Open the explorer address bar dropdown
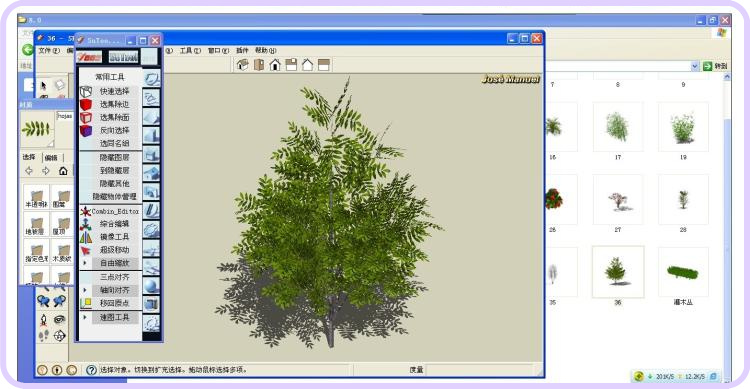Screen dimensions: 750x389 pos(695,67)
